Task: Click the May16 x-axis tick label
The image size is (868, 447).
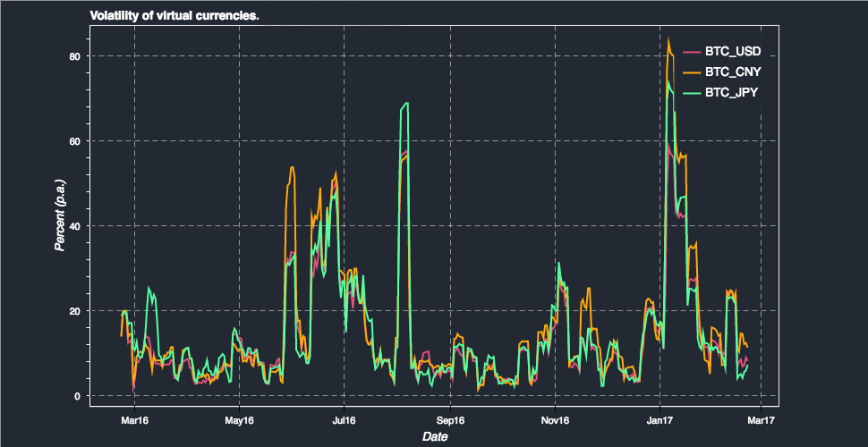Action: pos(239,421)
